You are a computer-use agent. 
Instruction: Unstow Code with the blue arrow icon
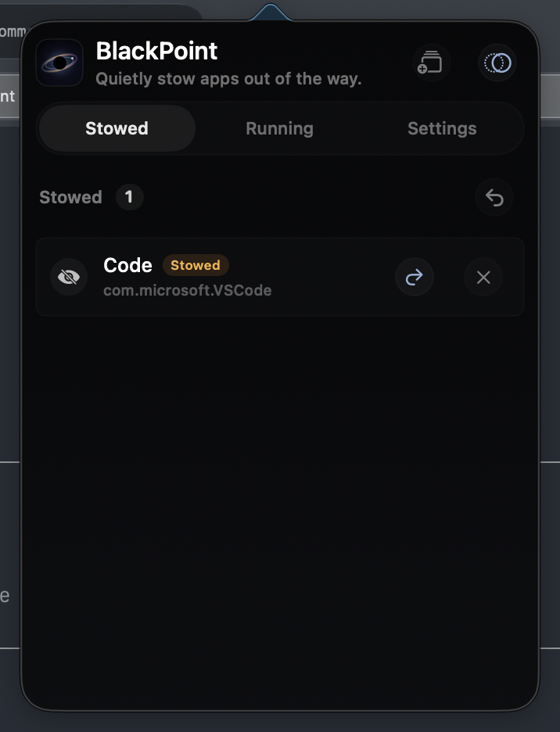coord(415,278)
